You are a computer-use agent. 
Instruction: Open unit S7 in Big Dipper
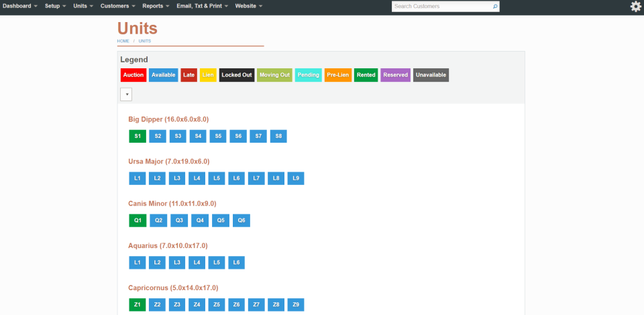pos(258,136)
